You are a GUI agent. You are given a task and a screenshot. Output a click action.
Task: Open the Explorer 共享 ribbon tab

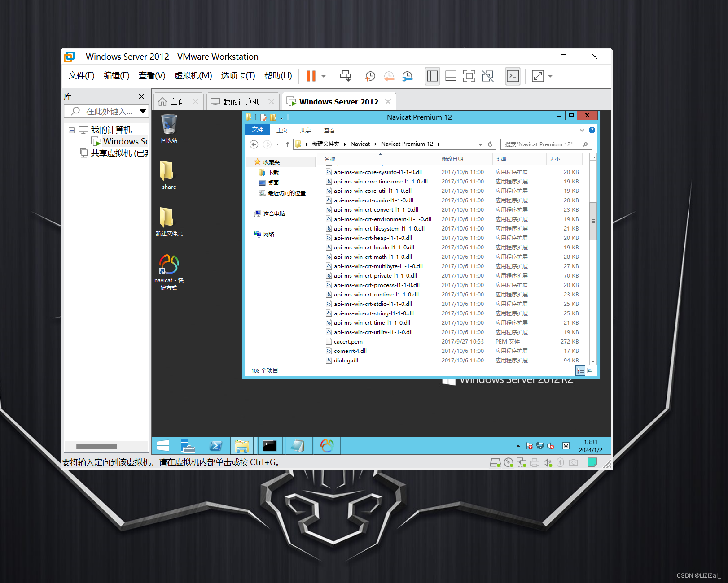(306, 130)
